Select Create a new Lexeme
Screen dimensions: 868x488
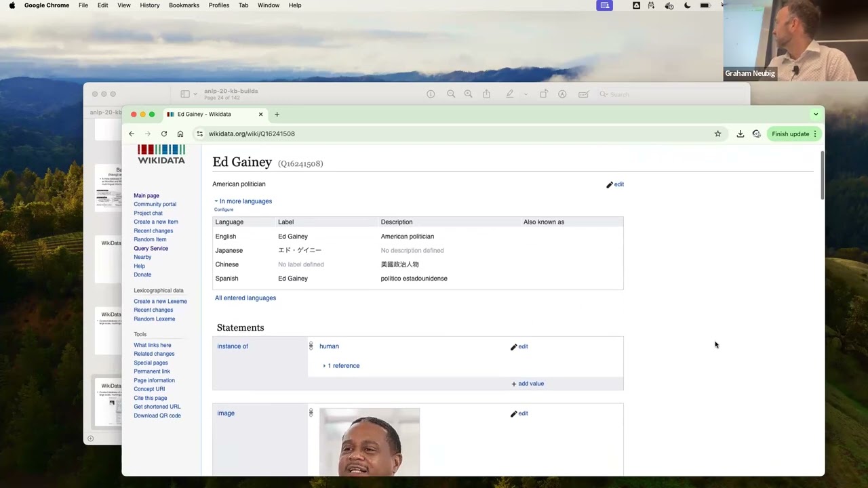coord(160,302)
